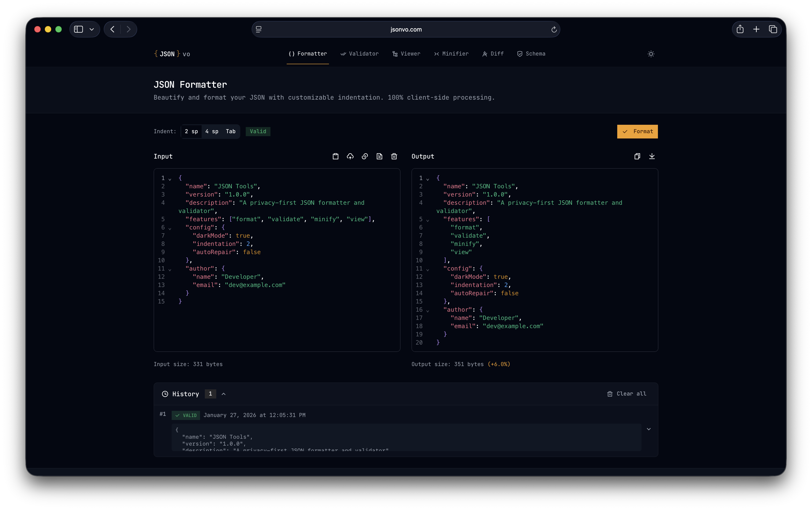
Task: Switch to light theme with sun icon
Action: pos(651,54)
